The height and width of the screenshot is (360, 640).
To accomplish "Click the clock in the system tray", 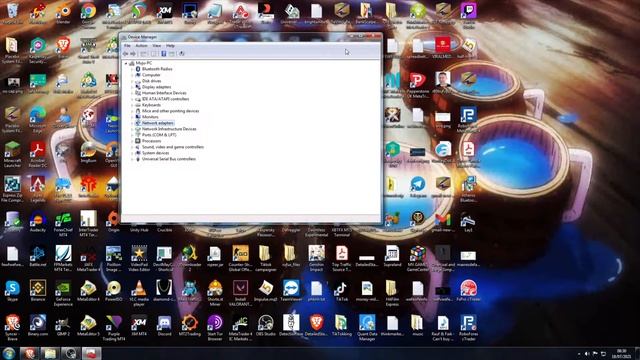I will pos(621,354).
